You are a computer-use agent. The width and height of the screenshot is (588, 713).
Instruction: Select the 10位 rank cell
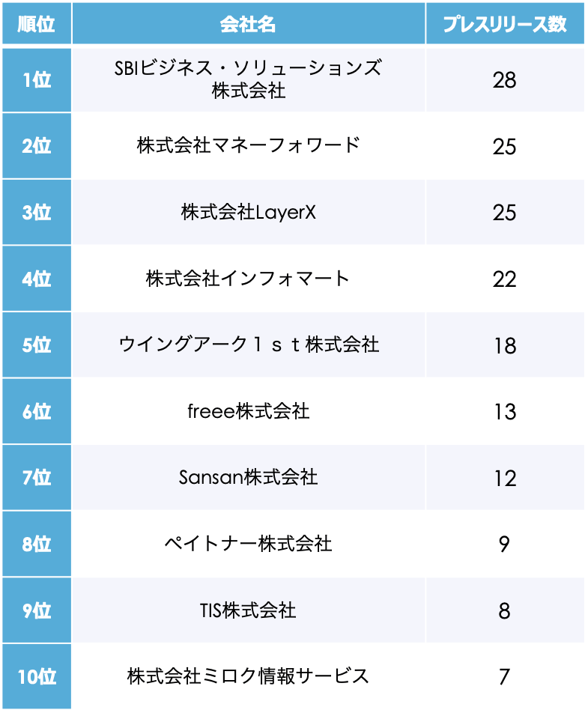click(36, 676)
